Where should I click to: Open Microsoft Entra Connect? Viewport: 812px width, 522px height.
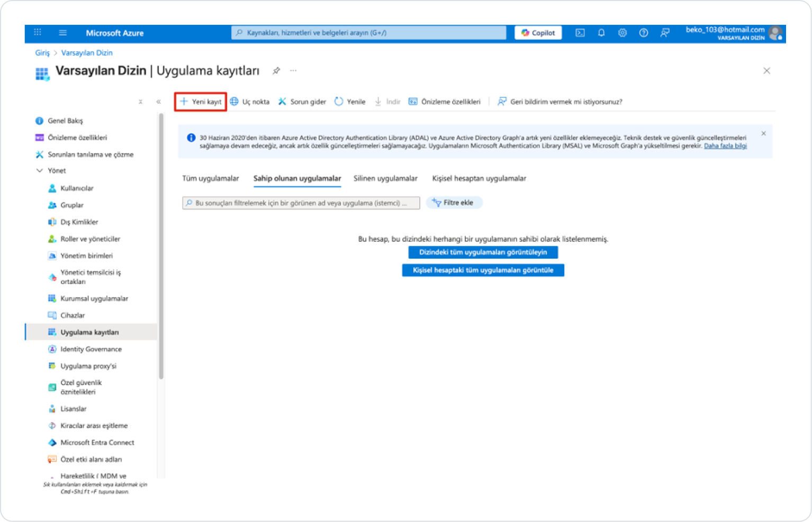[x=91, y=443]
